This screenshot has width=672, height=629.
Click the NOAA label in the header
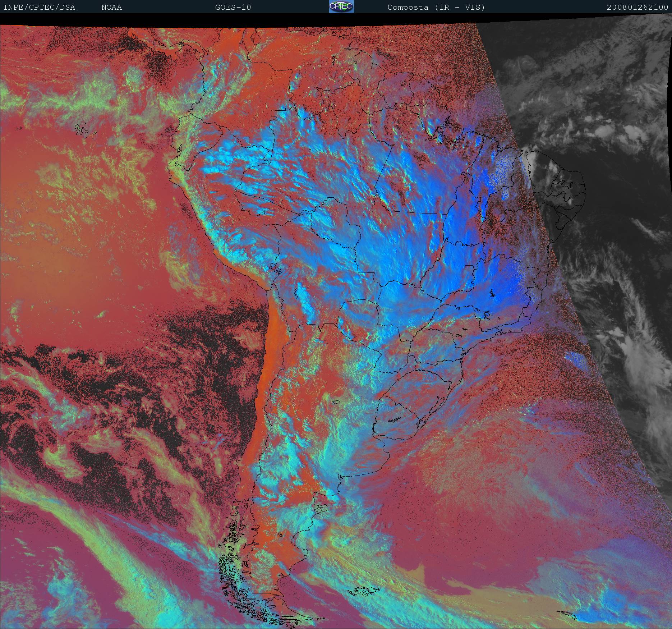click(x=111, y=8)
